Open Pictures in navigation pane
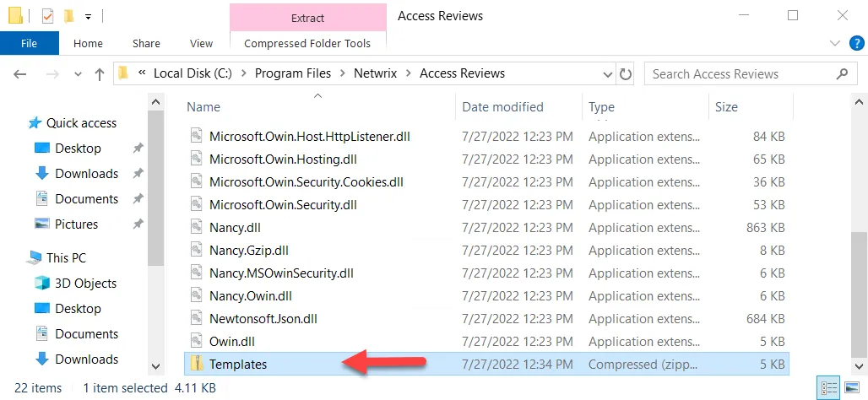 click(x=76, y=224)
